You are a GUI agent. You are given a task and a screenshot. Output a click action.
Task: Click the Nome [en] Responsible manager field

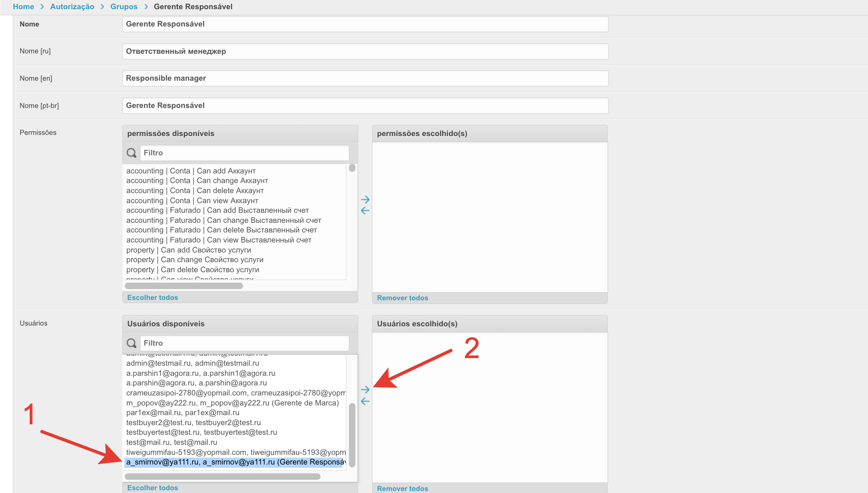365,78
